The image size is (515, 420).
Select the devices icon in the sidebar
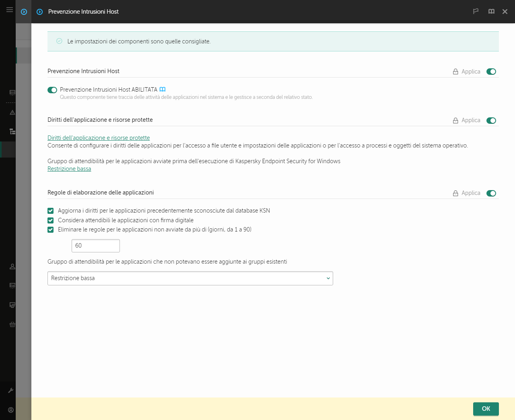12,92
